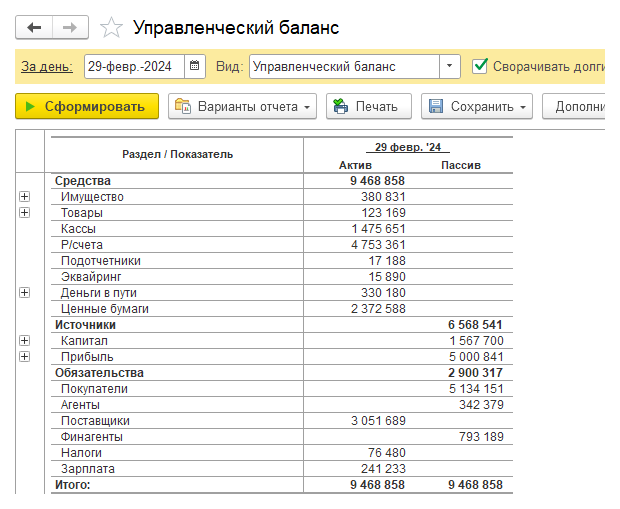Select the Ценные бумаги value 2 372 588

point(378,309)
